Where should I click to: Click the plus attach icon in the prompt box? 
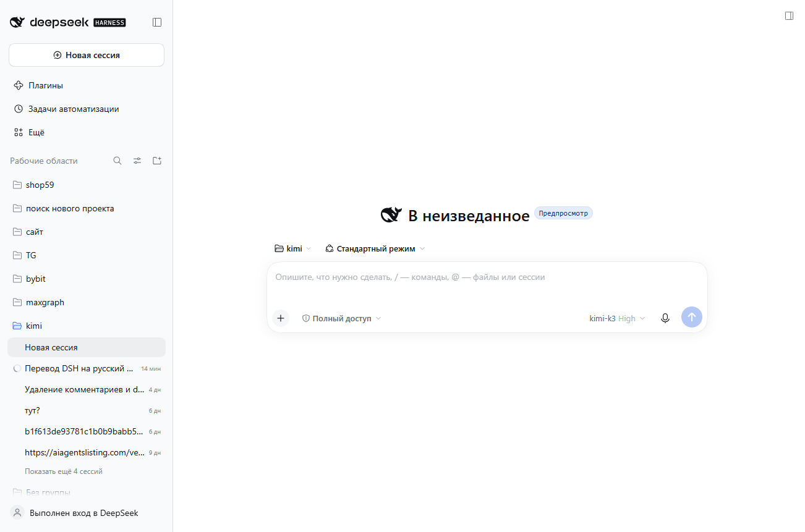click(281, 318)
